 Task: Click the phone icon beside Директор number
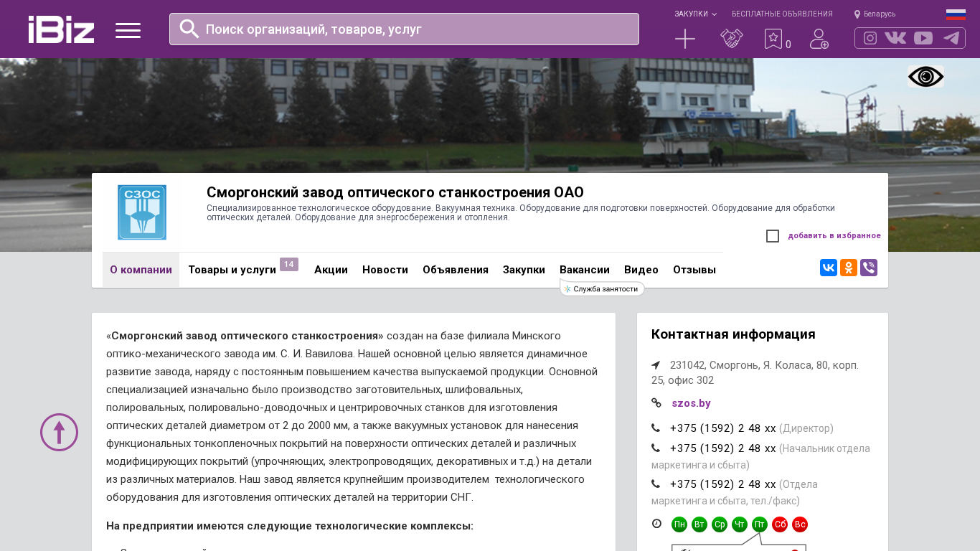tap(656, 428)
